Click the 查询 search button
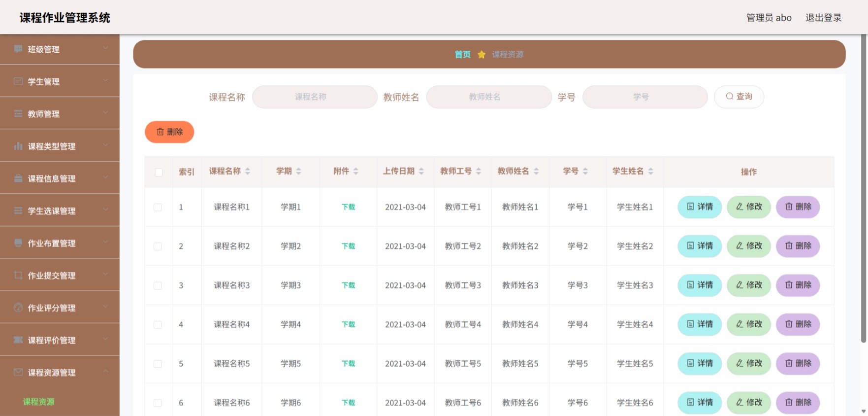Screen dimensions: 868x416 coord(739,97)
